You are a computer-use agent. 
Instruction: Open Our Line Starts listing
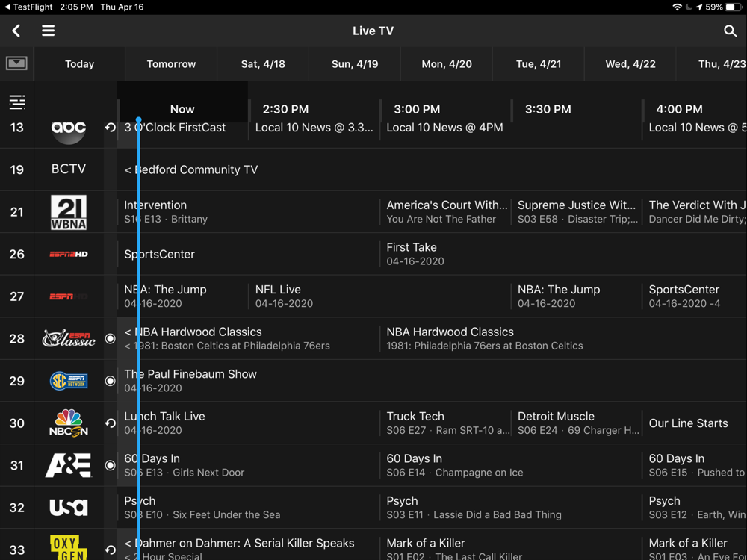point(695,423)
